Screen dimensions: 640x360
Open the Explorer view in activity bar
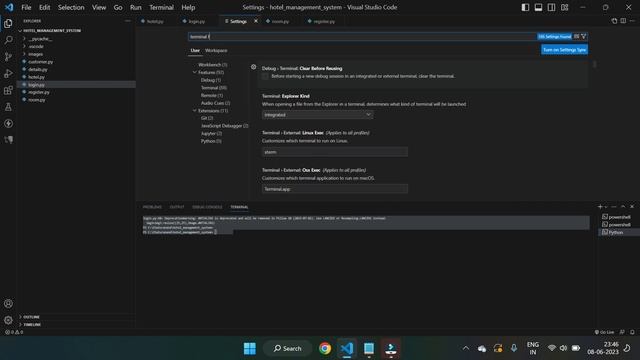tap(8, 24)
